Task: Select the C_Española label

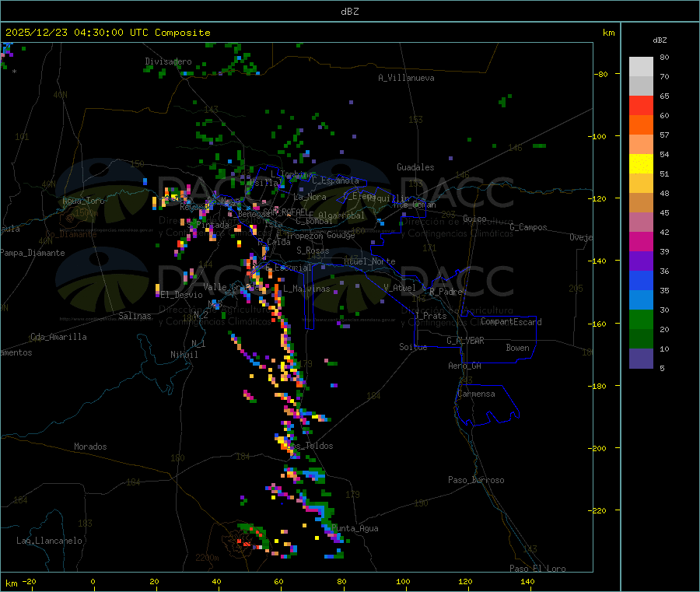Action: tap(335, 180)
